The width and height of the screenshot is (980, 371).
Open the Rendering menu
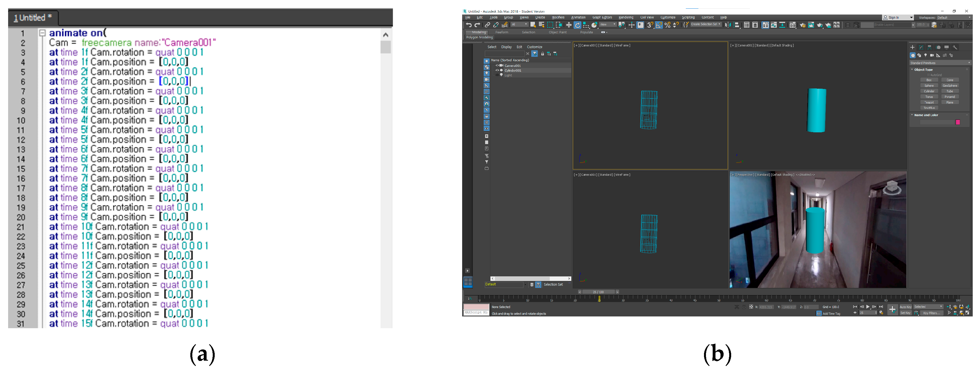(x=626, y=17)
